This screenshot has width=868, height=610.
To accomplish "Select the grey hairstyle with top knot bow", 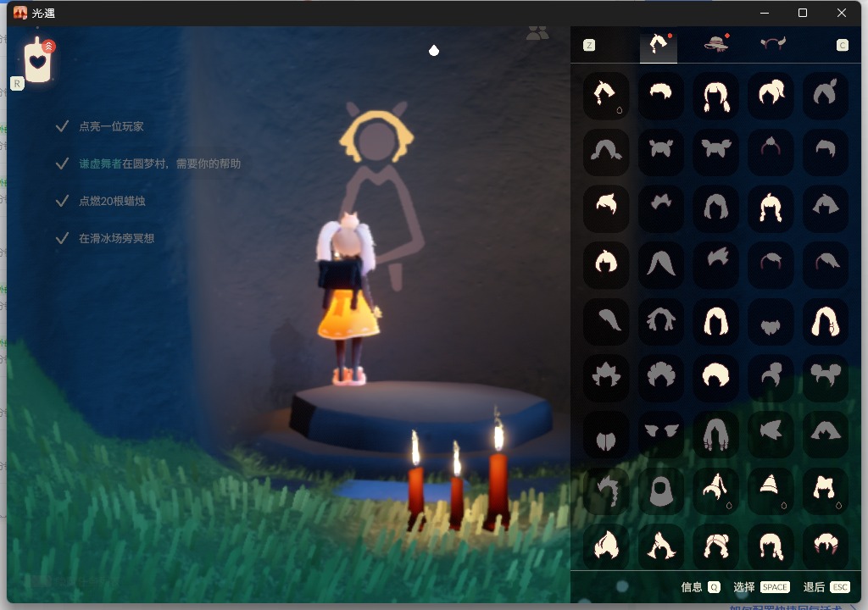I will pos(826,96).
